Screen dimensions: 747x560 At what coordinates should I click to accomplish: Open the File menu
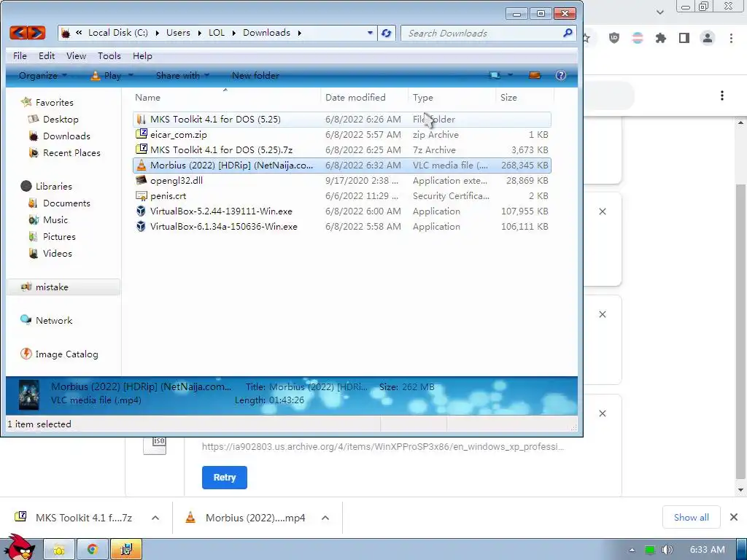[x=20, y=55]
